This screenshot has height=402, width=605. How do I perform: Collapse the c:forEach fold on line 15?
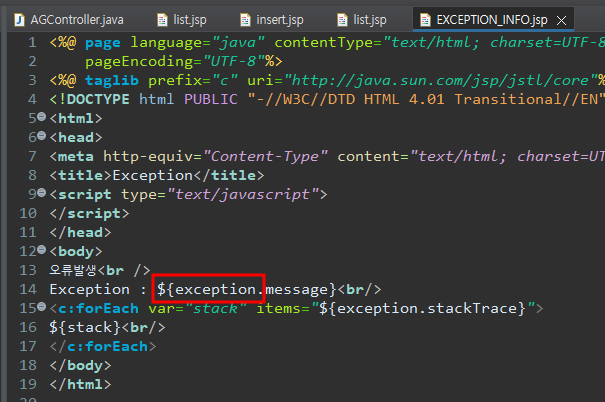coord(42,307)
